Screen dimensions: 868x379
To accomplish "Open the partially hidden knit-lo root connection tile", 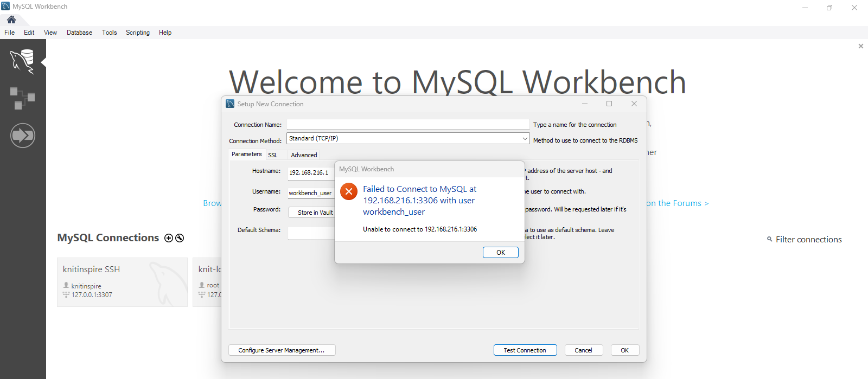I will (x=207, y=282).
